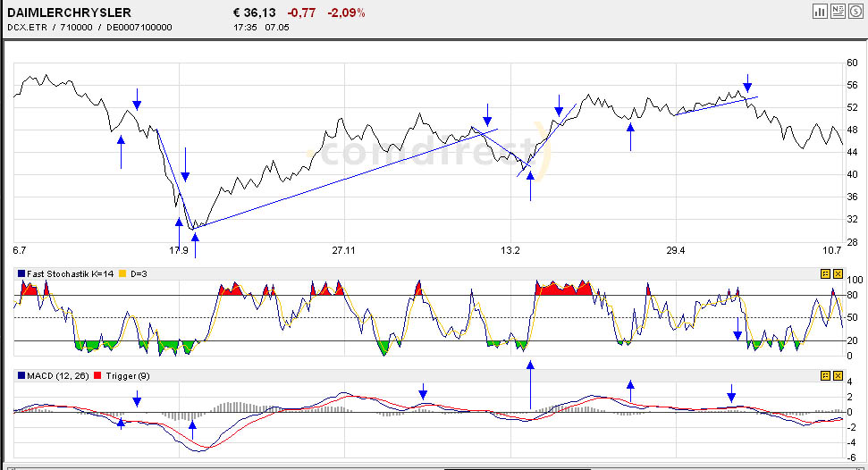Click the percent change '-2,09%'
868x470 pixels.
point(346,13)
